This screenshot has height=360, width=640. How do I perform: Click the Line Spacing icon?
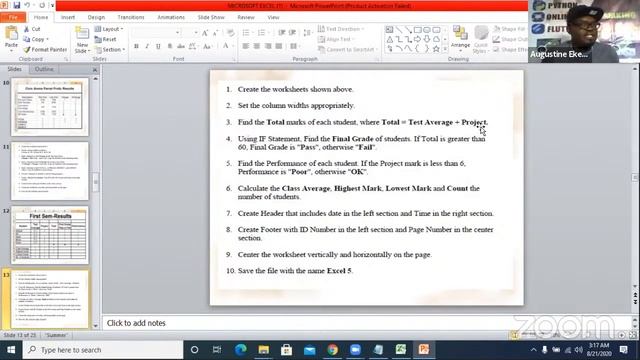click(307, 33)
